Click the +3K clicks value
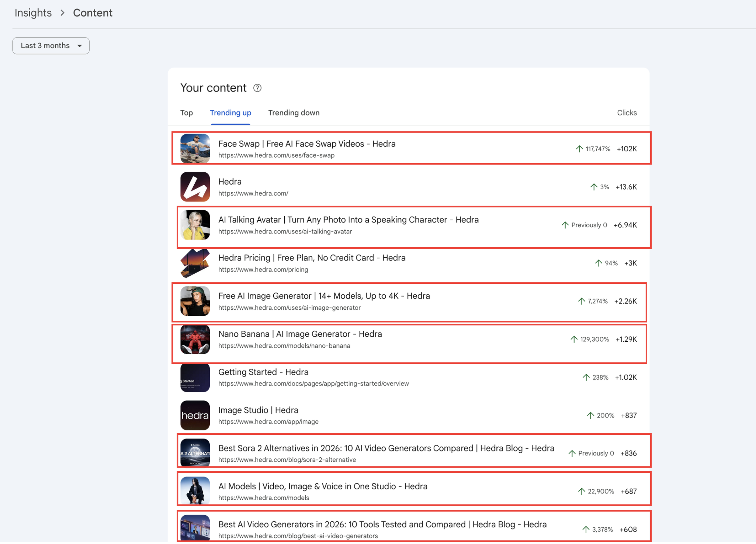Image resolution: width=756 pixels, height=544 pixels. 631,263
